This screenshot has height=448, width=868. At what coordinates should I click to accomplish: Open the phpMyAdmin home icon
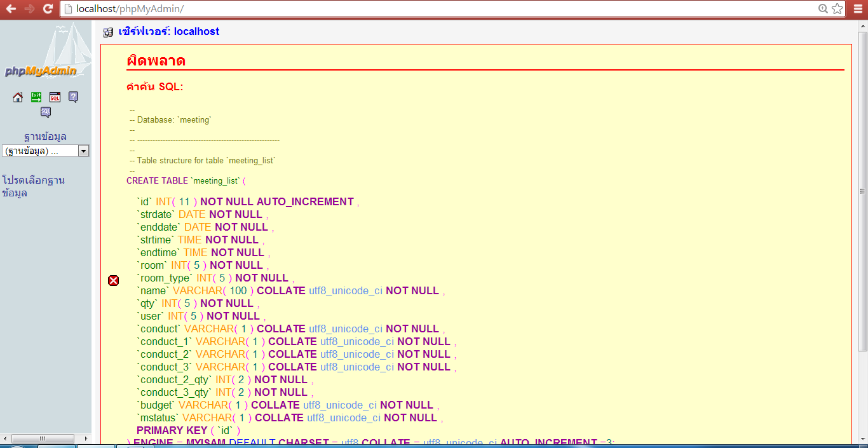pyautogui.click(x=18, y=97)
